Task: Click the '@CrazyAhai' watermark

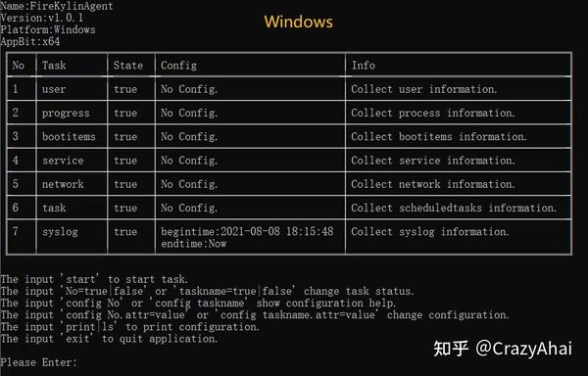Action: 523,349
